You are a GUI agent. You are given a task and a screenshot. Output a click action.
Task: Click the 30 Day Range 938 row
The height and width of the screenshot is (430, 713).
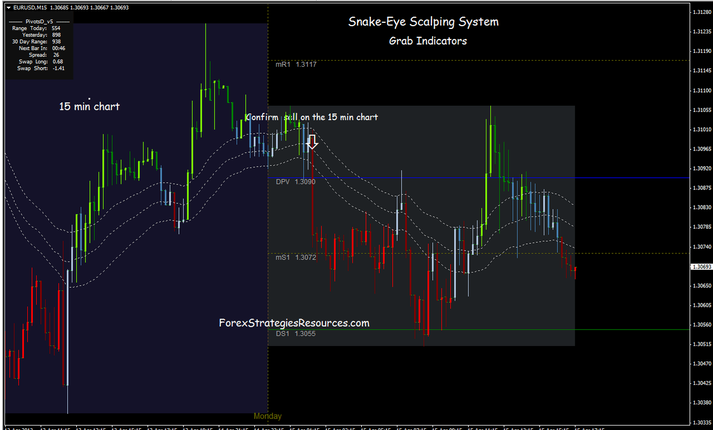[36, 41]
